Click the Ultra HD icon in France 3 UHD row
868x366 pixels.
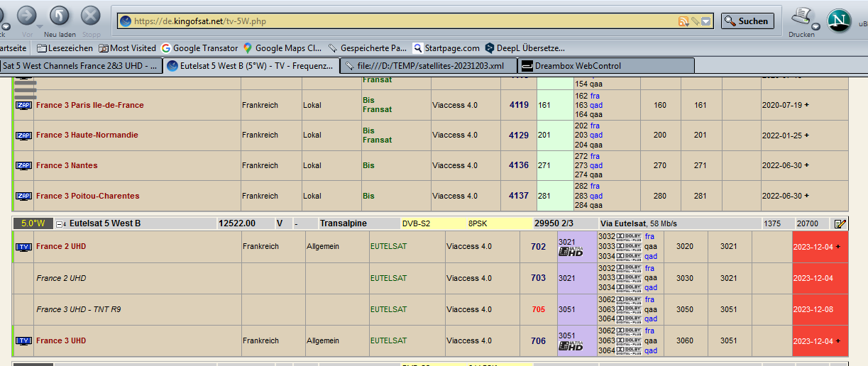(571, 346)
